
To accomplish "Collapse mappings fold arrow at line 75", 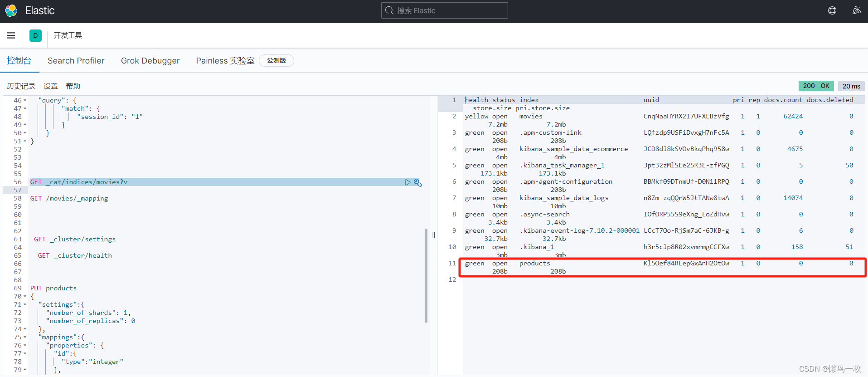I will [x=25, y=337].
